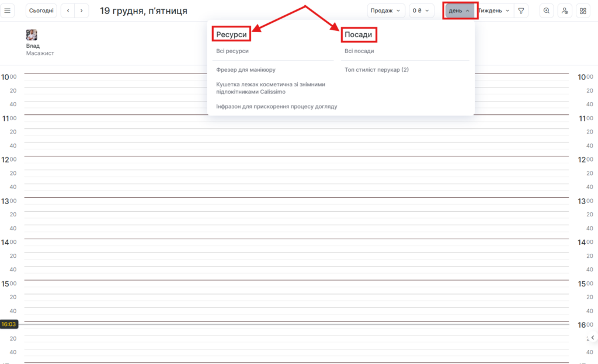
Task: Open the Тиждень view dropdown
Action: pos(493,10)
